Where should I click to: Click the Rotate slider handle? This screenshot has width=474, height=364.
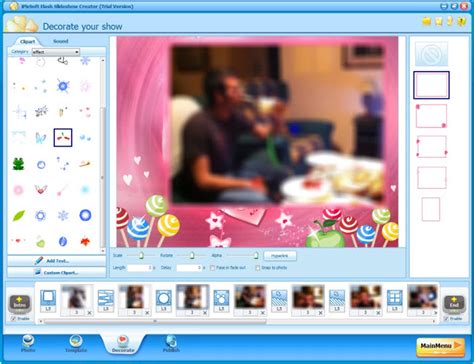click(192, 256)
